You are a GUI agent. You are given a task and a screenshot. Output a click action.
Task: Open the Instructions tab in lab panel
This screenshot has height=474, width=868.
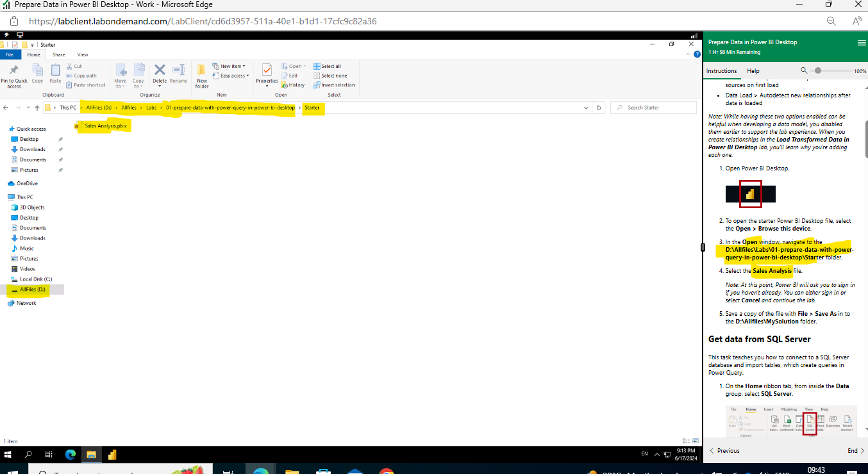click(721, 71)
